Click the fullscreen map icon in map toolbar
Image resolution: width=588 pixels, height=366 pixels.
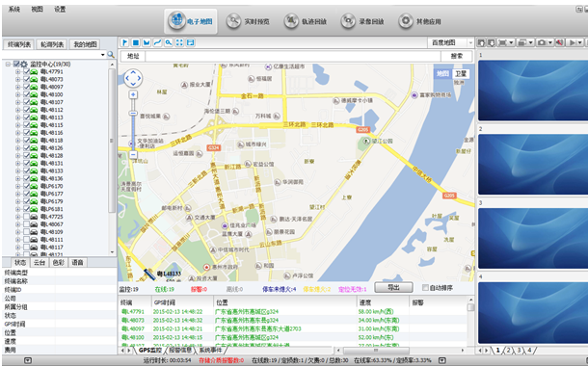tap(179, 42)
